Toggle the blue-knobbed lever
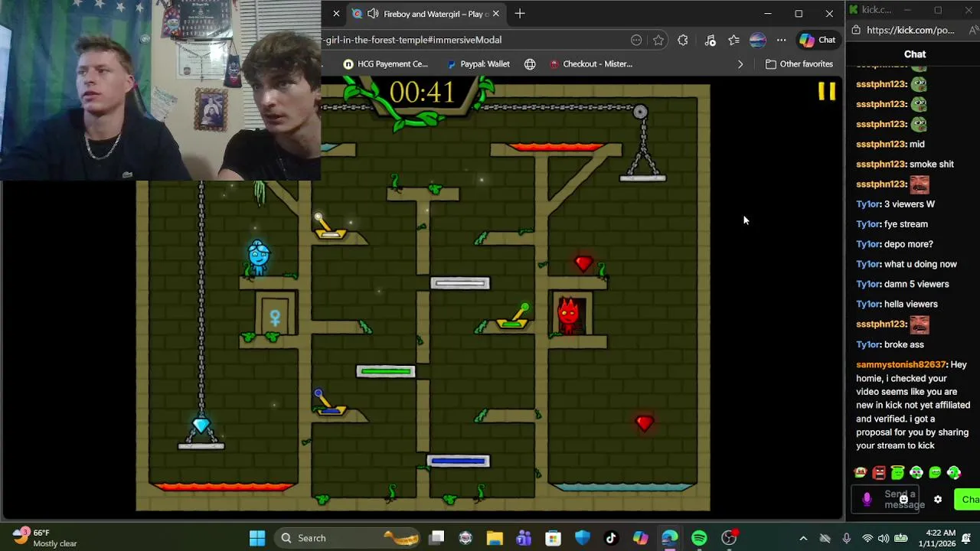This screenshot has width=980, height=551. point(329,403)
